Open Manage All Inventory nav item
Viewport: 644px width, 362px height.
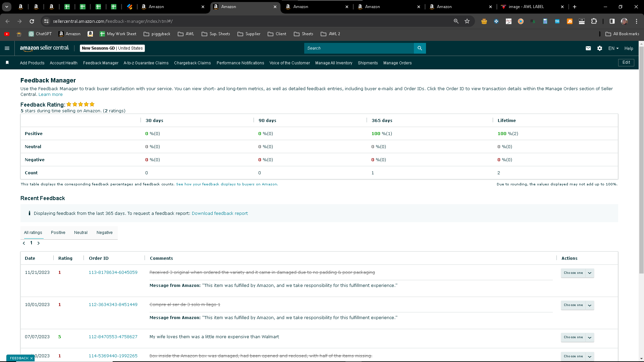coord(334,63)
